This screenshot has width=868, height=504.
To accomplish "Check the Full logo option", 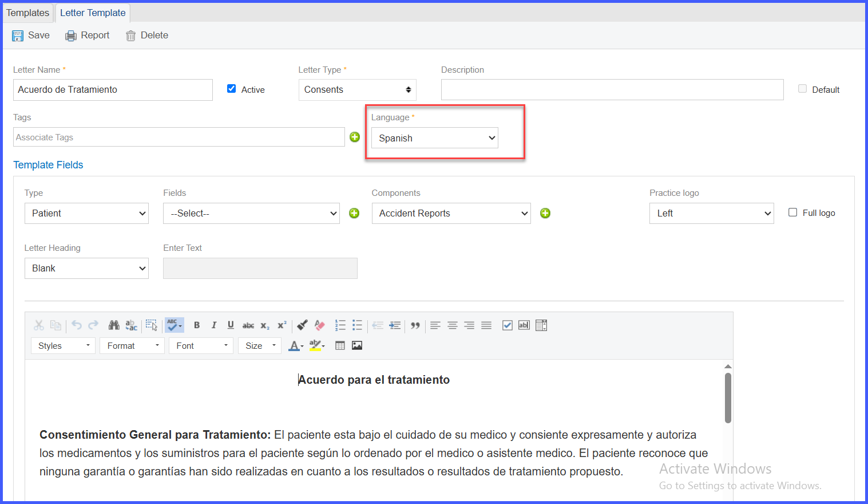I will [792, 212].
